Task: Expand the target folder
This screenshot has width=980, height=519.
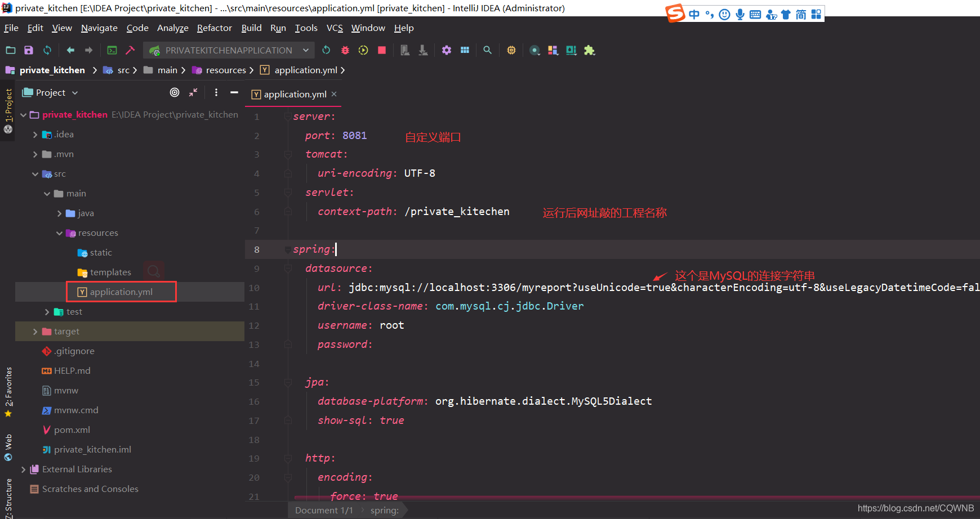Action: pyautogui.click(x=35, y=332)
